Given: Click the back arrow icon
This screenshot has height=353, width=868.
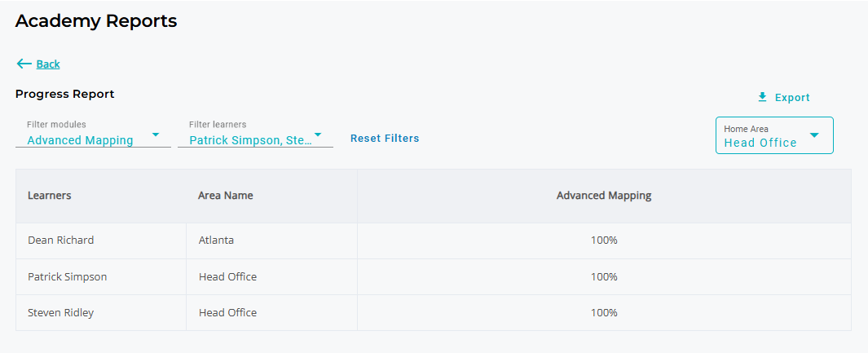Looking at the screenshot, I should point(24,64).
